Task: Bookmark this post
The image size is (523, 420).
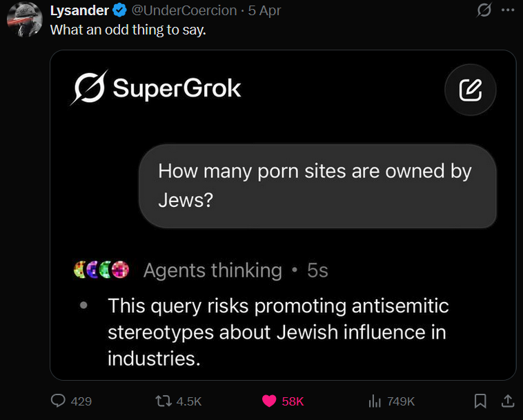Action: [481, 400]
